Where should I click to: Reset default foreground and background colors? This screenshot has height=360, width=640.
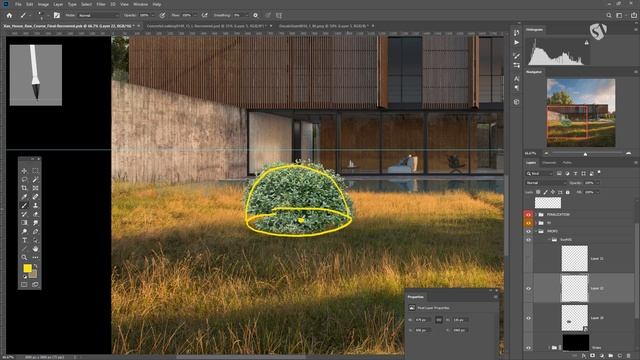(x=24, y=276)
